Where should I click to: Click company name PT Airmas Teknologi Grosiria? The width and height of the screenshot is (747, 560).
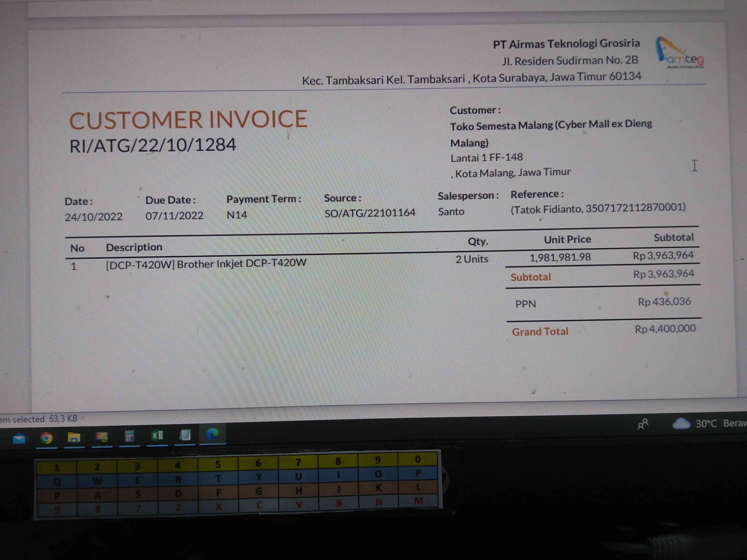pyautogui.click(x=566, y=44)
